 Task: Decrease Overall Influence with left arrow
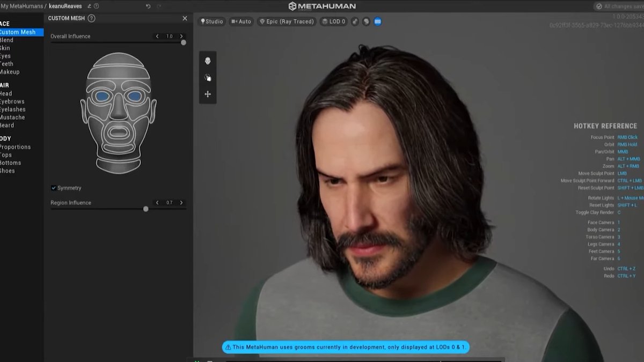[157, 36]
